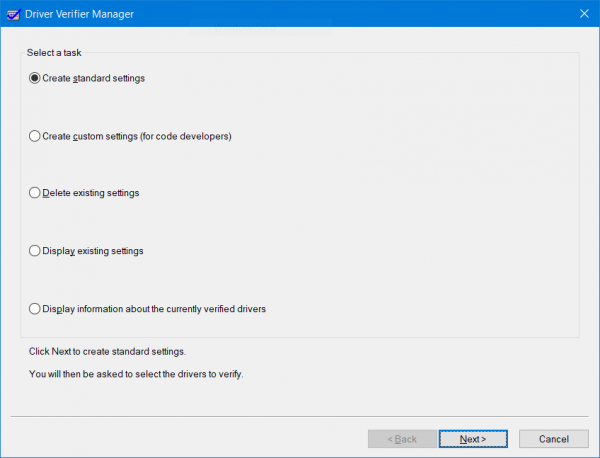This screenshot has width=600, height=458.
Task: Click the "Create standard settings" label text
Action: point(94,78)
